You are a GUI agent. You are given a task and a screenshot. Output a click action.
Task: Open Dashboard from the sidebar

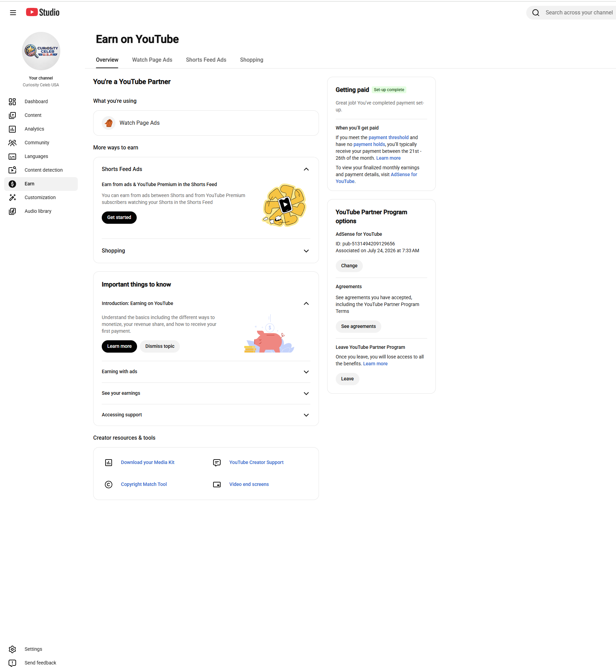41,101
